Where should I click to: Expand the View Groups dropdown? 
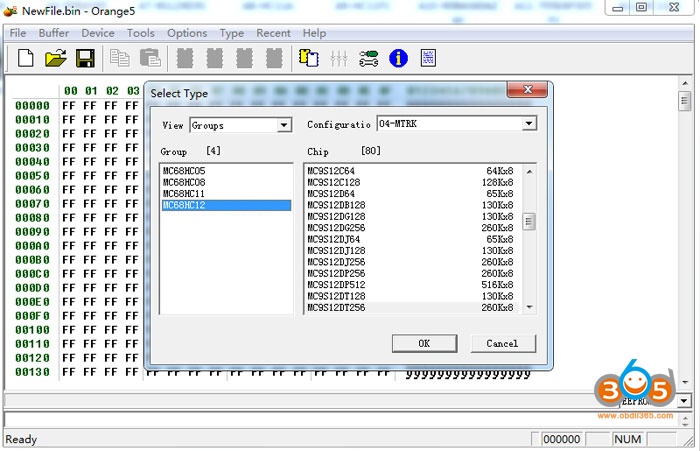coord(284,125)
